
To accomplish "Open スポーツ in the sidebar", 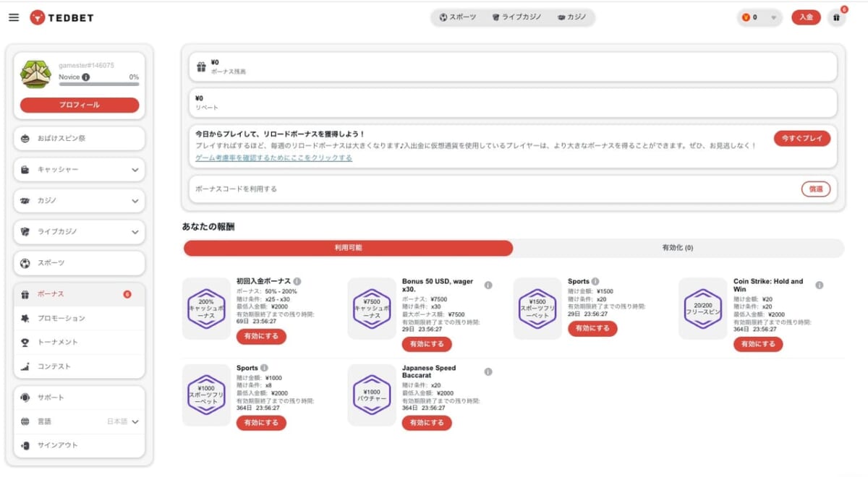I will coord(79,263).
